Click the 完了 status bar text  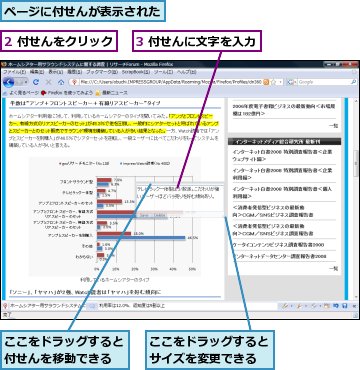(7, 314)
